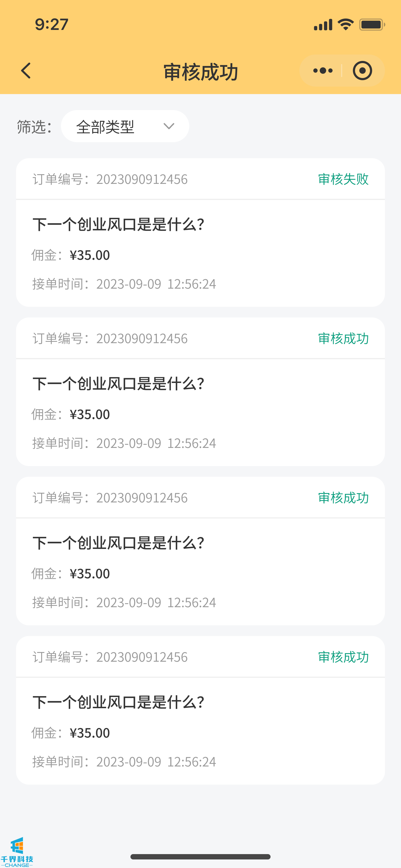Tap the home indicator bar

pyautogui.click(x=200, y=857)
